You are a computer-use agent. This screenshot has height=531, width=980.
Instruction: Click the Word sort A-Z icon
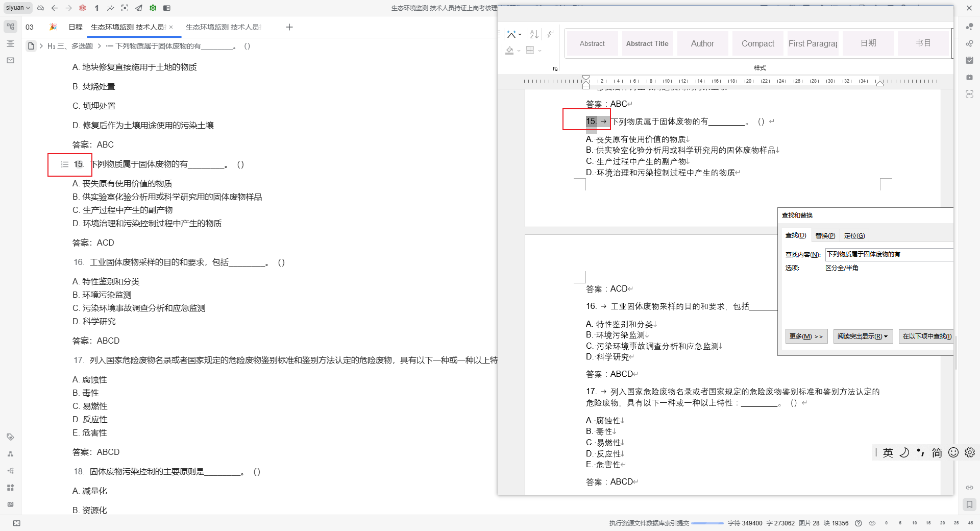tap(534, 34)
